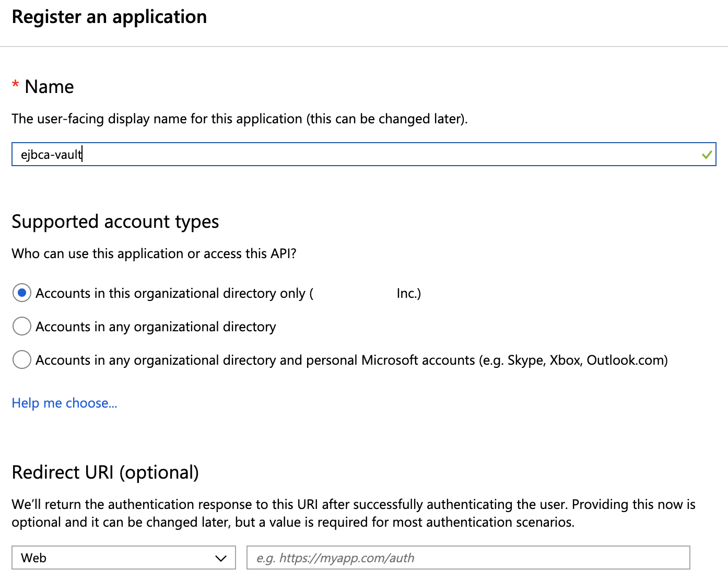The width and height of the screenshot is (728, 580).
Task: Click the 'Register an application' page title
Action: click(109, 16)
